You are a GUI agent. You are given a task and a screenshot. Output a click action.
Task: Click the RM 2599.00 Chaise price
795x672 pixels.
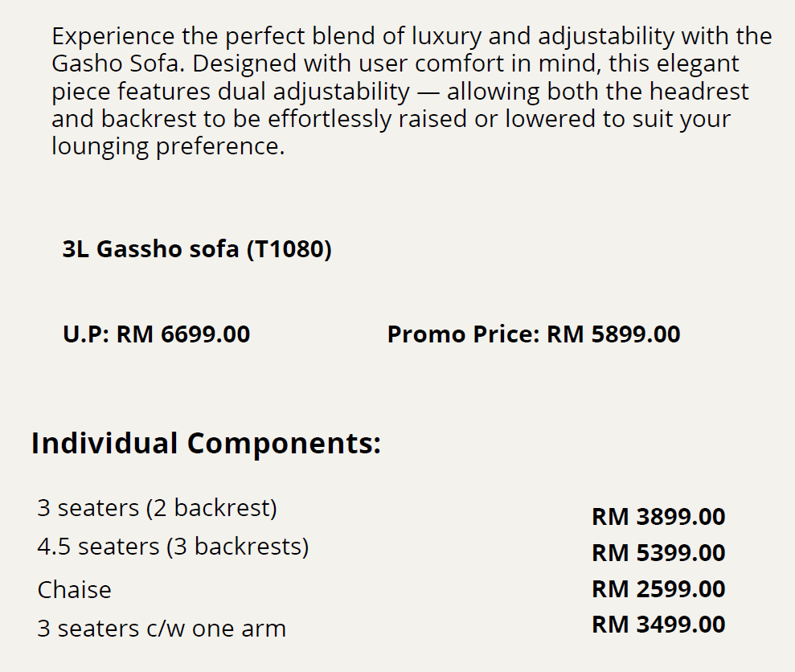coord(658,589)
